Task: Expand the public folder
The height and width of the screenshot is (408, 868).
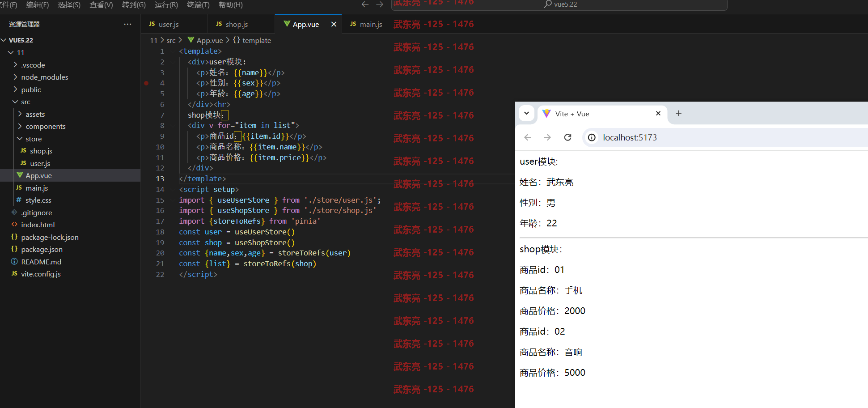Action: [x=70, y=89]
